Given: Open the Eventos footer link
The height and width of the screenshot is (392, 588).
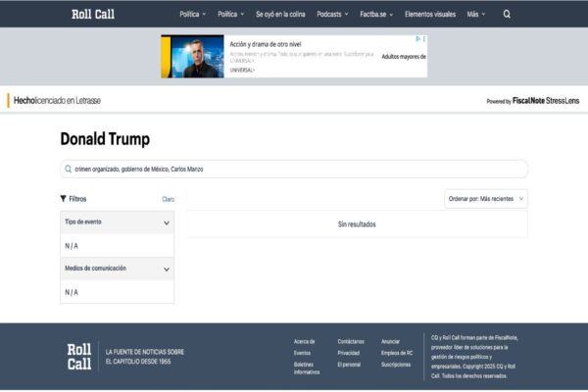Looking at the screenshot, I should pos(302,353).
